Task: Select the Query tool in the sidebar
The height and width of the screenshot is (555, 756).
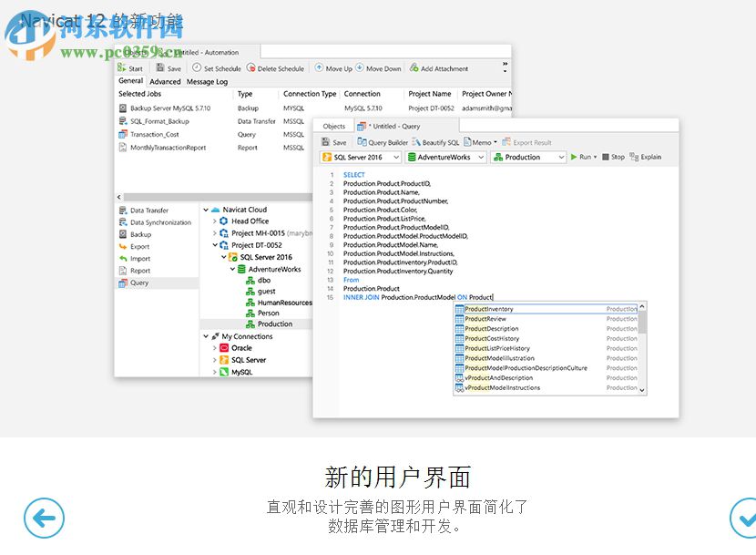Action: click(138, 282)
